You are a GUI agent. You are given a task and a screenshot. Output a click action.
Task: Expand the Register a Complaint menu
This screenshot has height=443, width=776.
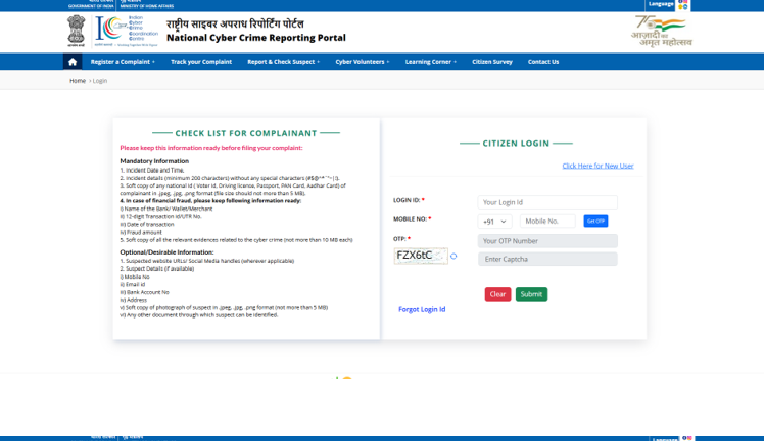[x=124, y=62]
